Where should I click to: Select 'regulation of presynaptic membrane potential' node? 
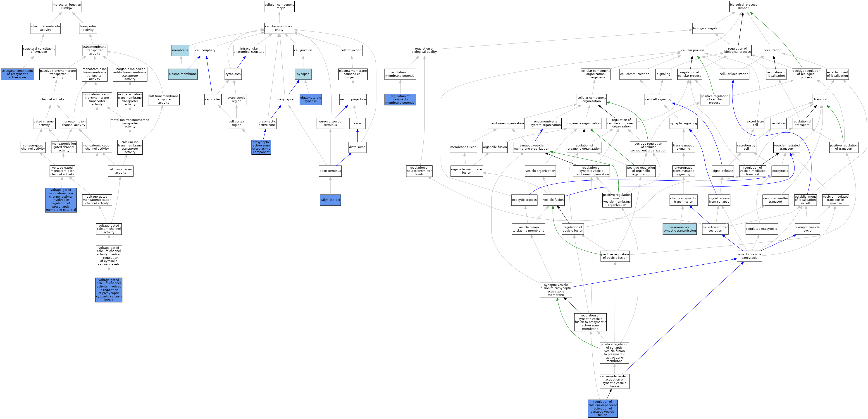400,99
